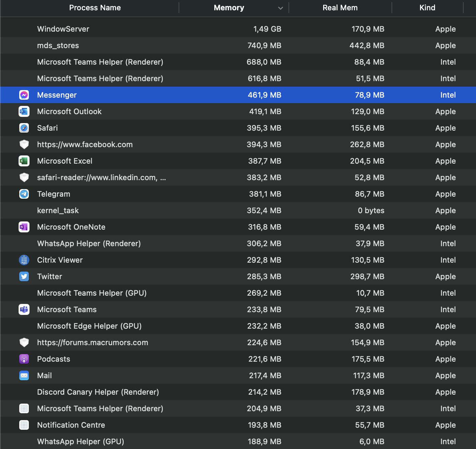Select Teams Helper (Renderer) using 688,0 MB

100,62
